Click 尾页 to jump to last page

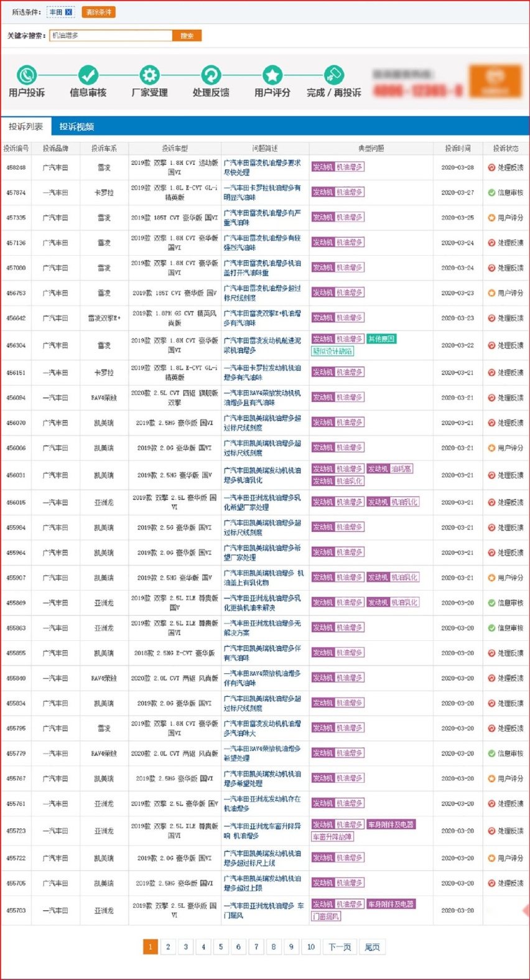[x=372, y=947]
